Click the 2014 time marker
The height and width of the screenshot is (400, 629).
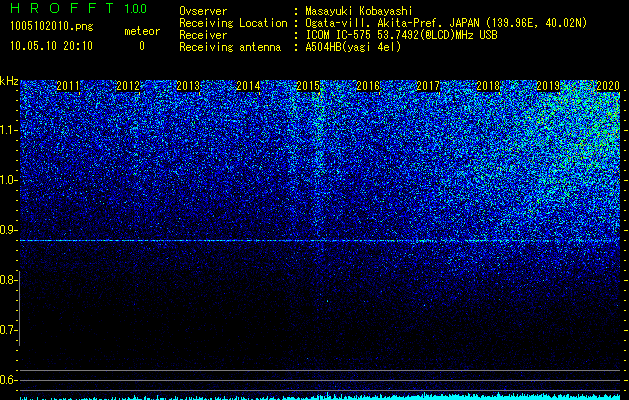click(x=248, y=86)
